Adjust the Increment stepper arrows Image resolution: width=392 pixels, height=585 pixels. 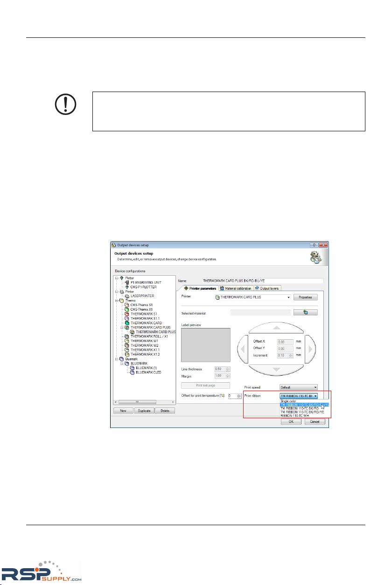[x=291, y=355]
